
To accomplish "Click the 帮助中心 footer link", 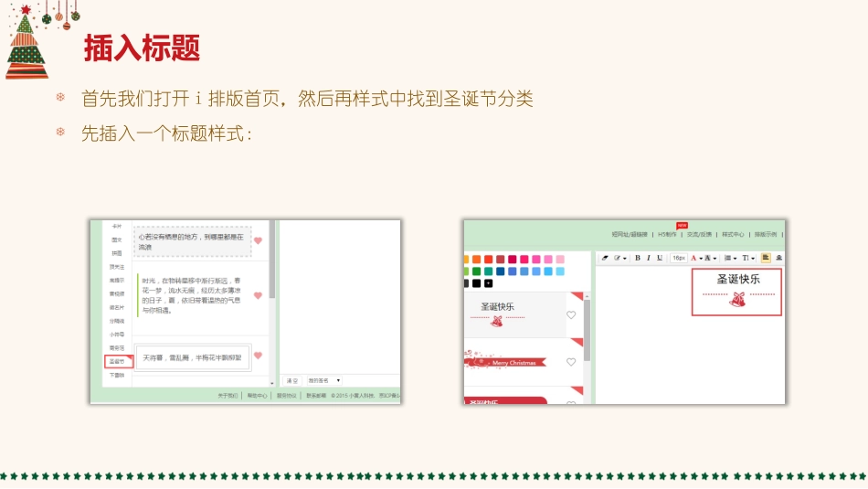I will tap(257, 396).
